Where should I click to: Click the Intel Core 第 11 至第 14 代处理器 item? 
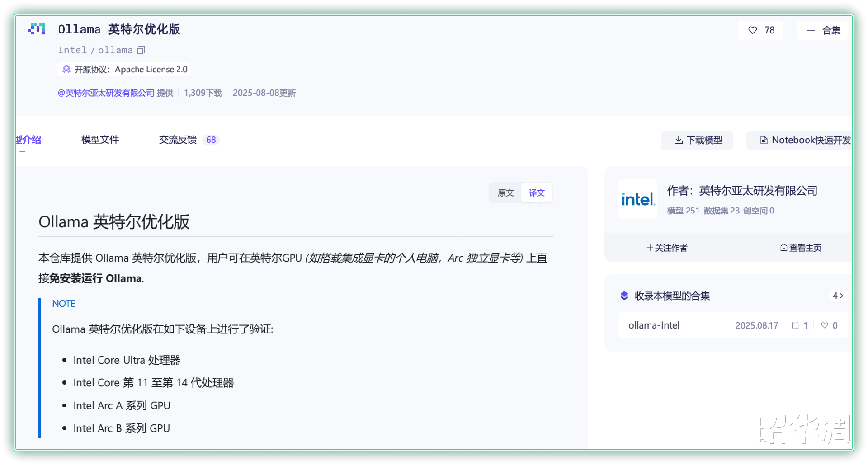click(x=154, y=383)
